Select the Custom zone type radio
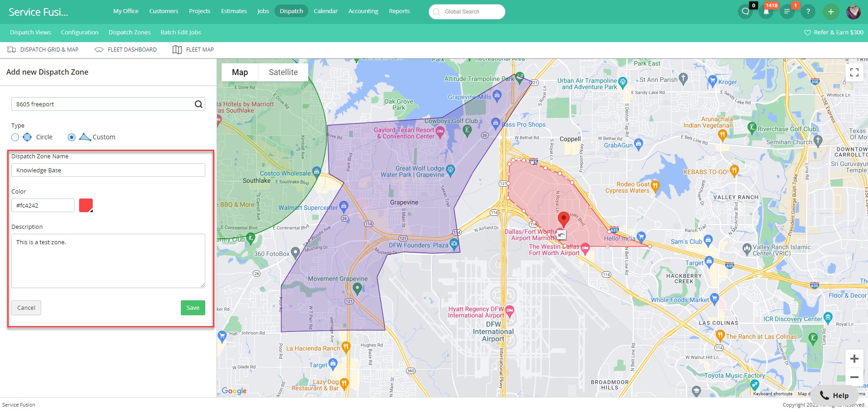Viewport: 868px width, 412px height. [71, 137]
